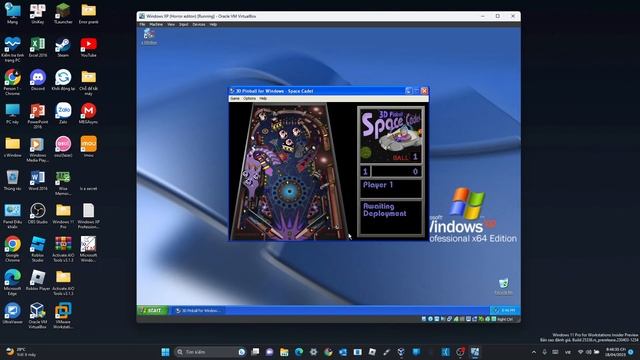Select the Microsoft Edge desktop icon

(x=12, y=282)
